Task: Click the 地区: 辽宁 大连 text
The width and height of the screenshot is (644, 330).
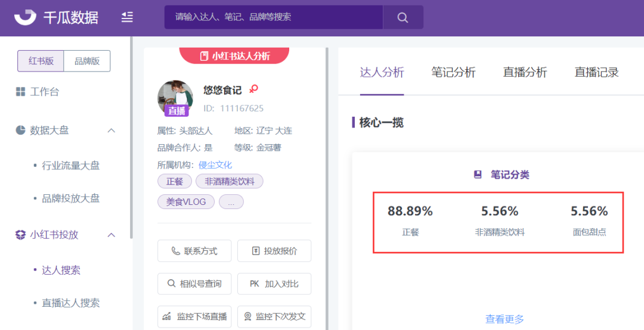Action: 264,131
